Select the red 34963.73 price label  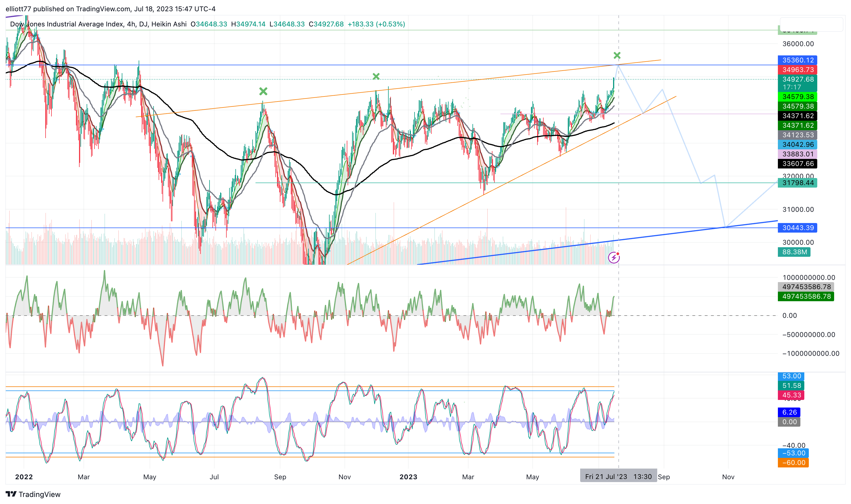797,70
